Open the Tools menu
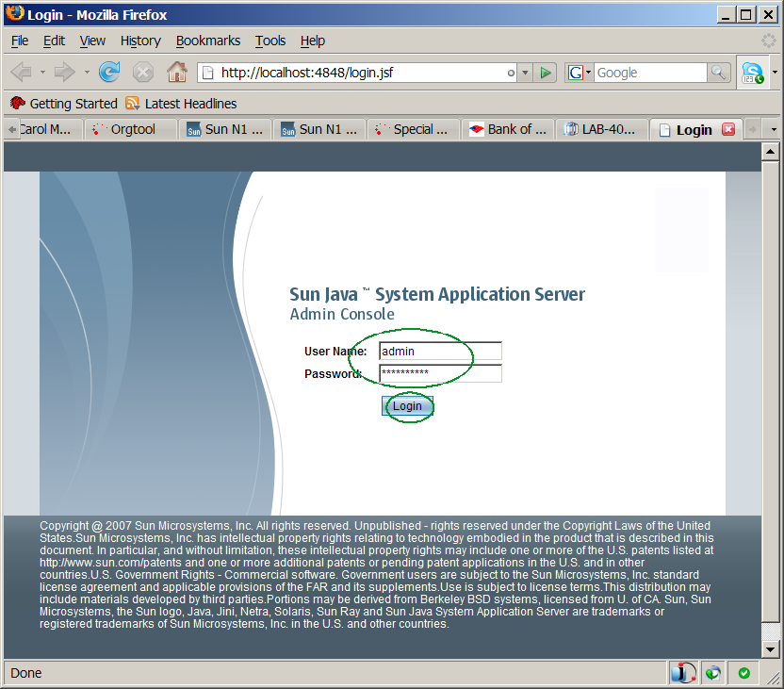The height and width of the screenshot is (689, 784). pyautogui.click(x=270, y=41)
